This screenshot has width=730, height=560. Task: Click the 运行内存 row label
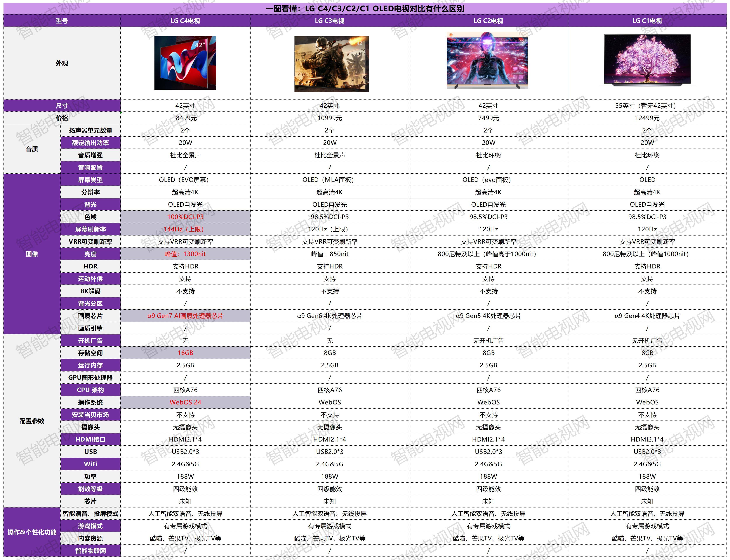tap(90, 365)
